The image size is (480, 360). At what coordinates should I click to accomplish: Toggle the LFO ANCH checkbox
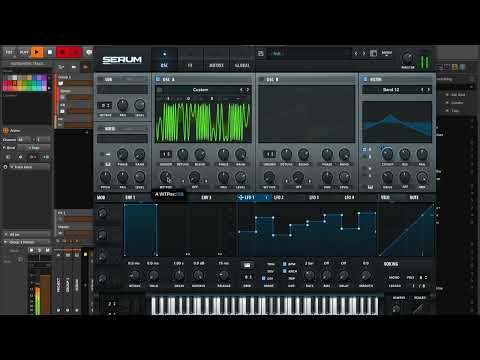285,271
